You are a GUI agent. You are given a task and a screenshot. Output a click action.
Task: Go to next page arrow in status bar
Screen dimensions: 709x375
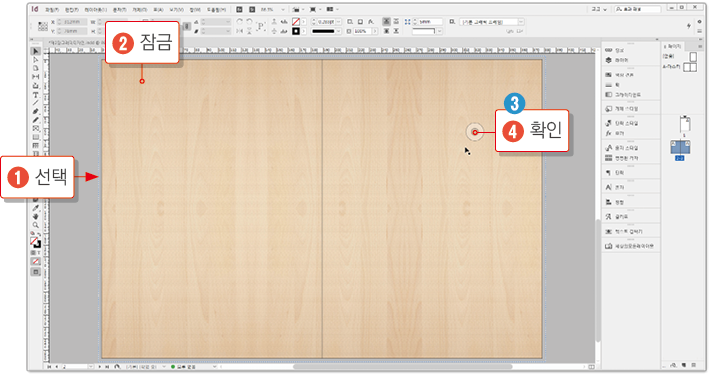point(99,367)
